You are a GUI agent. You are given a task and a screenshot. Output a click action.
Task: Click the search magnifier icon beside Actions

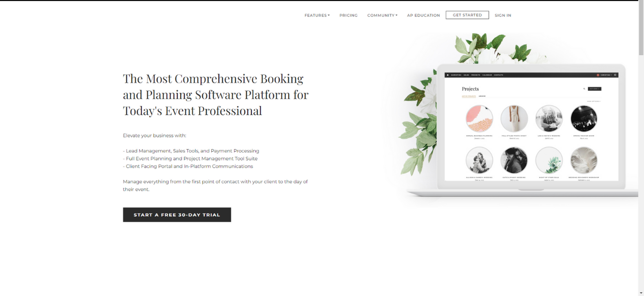[584, 89]
